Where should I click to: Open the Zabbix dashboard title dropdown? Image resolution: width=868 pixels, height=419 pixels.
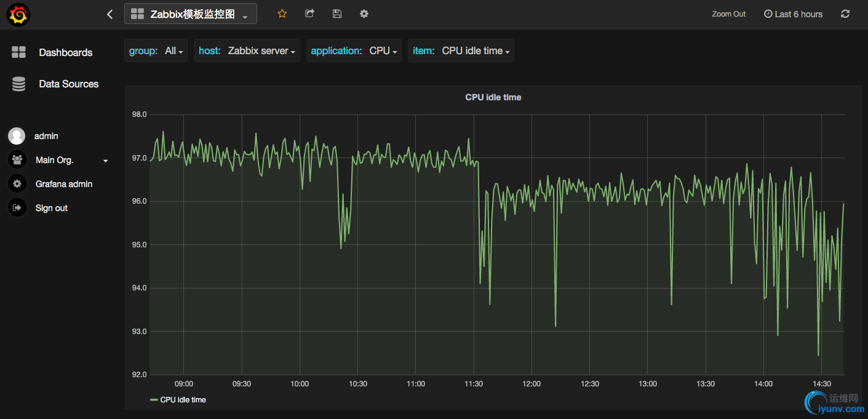[x=191, y=14]
